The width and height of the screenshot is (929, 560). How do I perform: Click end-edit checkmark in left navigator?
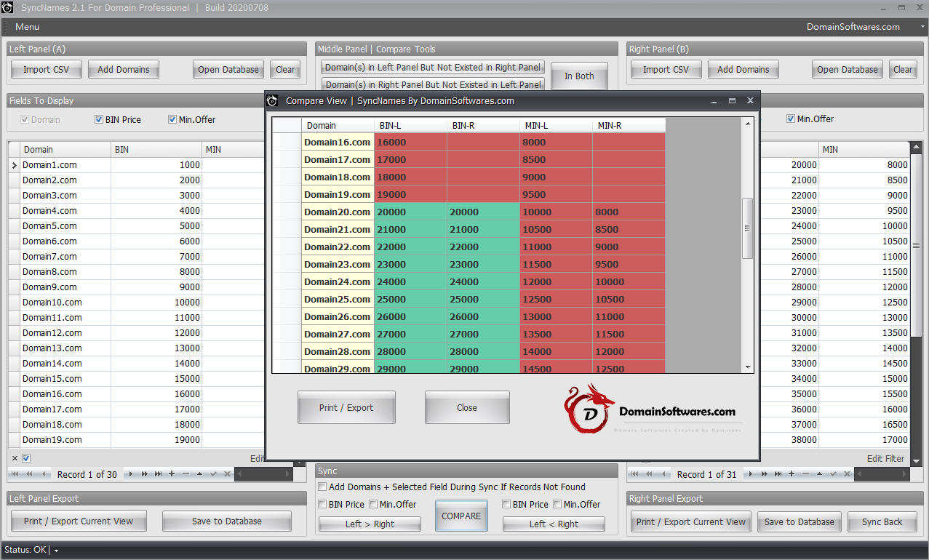[x=213, y=474]
